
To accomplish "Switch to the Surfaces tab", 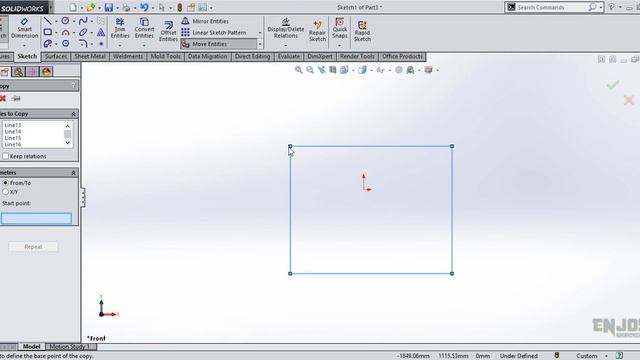I will (56, 56).
